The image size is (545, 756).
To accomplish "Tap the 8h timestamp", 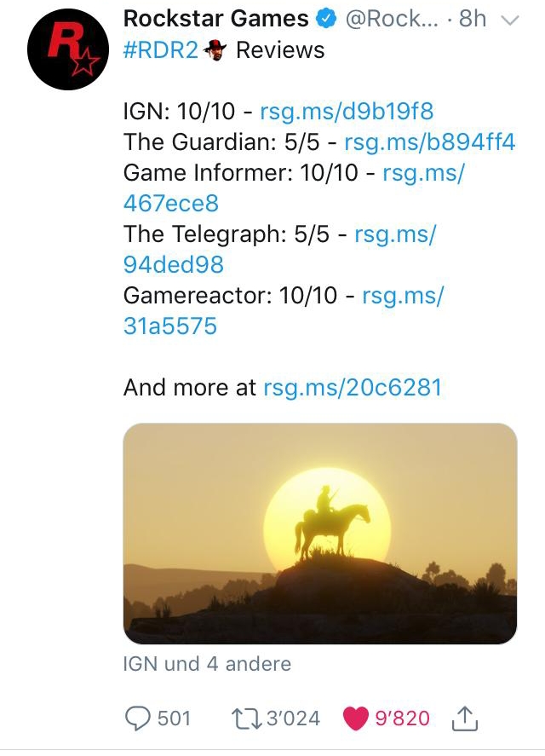I will [x=473, y=19].
